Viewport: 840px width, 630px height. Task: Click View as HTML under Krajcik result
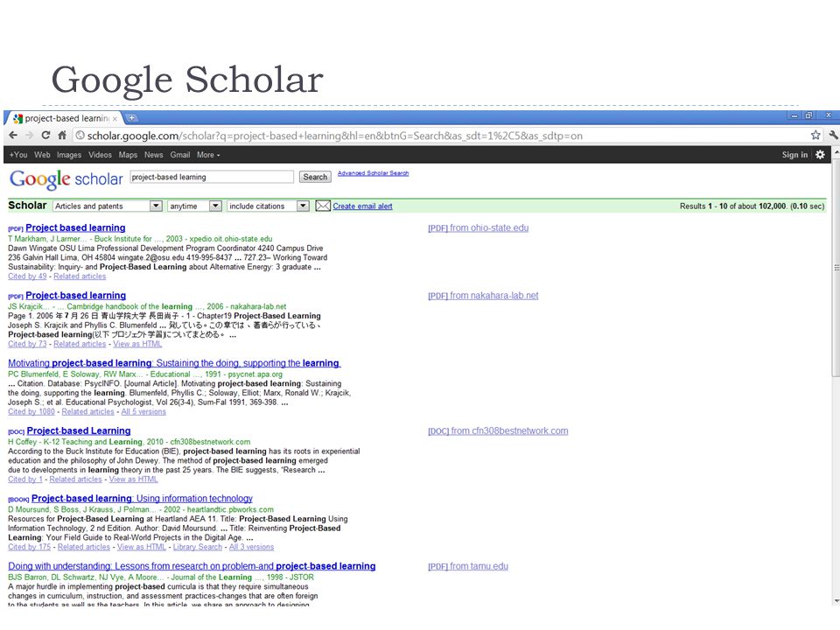137,344
